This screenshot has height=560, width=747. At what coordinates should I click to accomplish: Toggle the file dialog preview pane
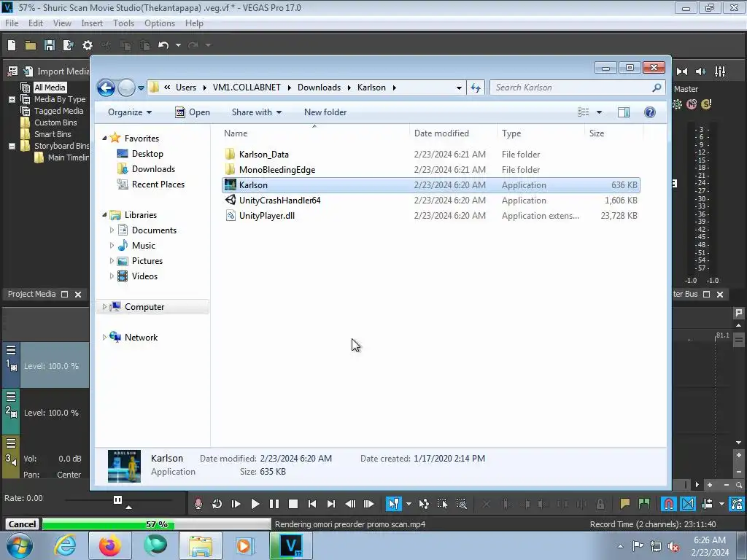tap(624, 112)
